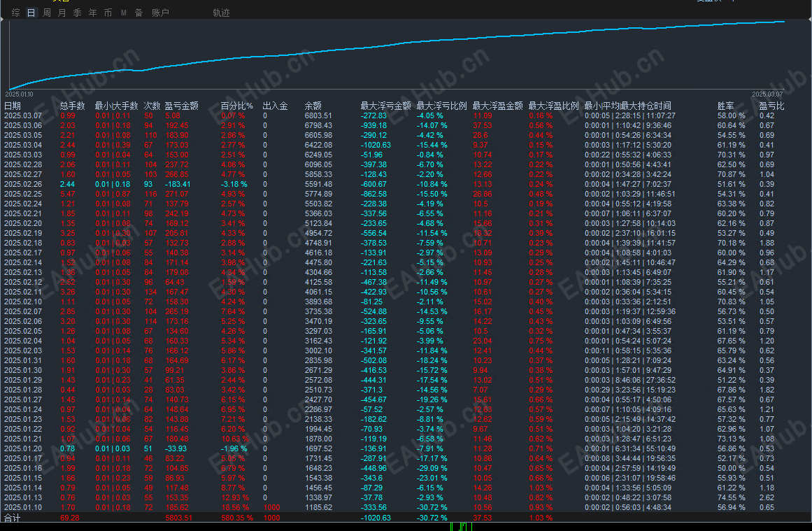Click the 出入金 column header
Viewport: 812px width, 531px height.
pyautogui.click(x=275, y=106)
